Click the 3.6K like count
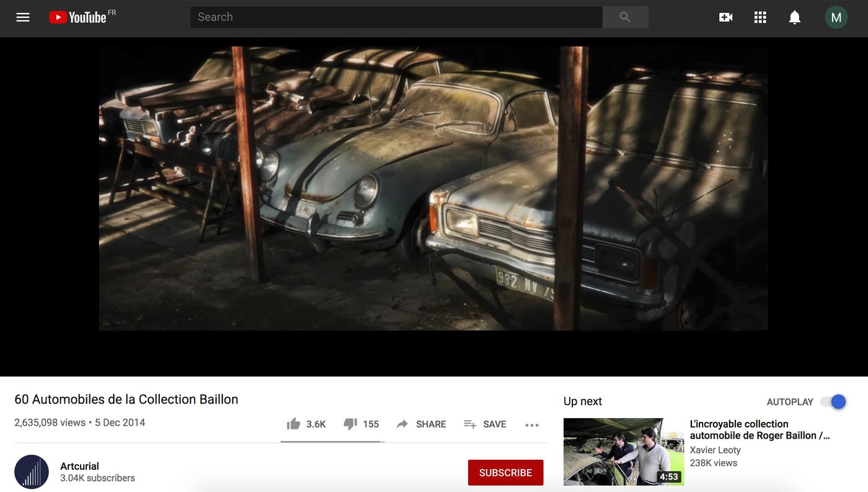 316,424
